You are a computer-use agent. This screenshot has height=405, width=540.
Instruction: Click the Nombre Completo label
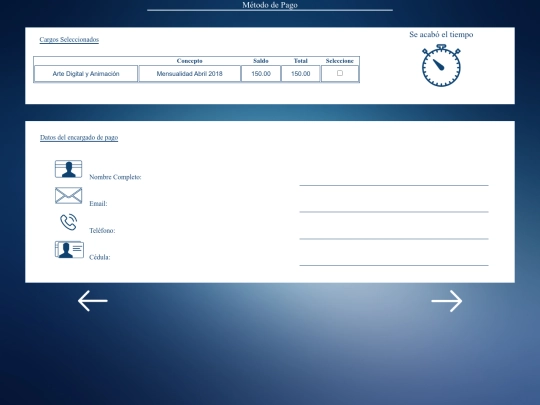[115, 177]
